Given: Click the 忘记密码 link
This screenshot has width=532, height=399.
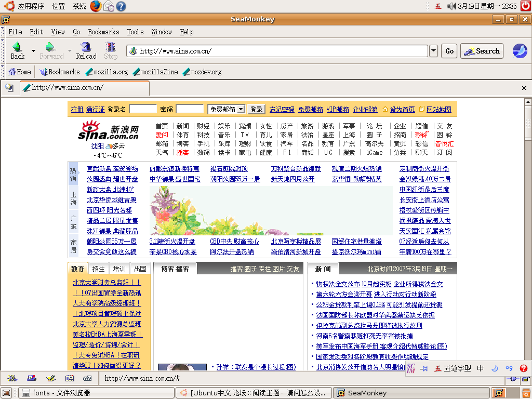Looking at the screenshot, I should pos(282,109).
